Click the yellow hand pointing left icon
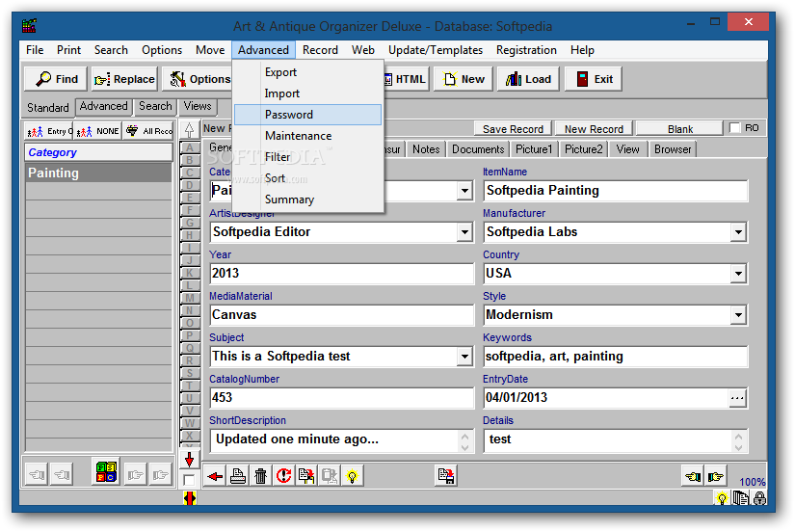 coord(693,476)
